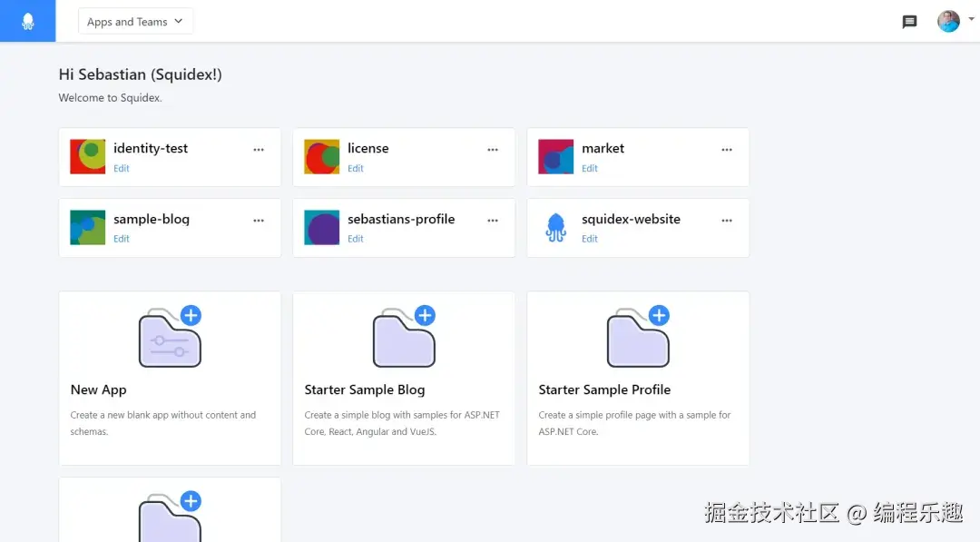Open the three-dot menu for market app

pos(726,150)
